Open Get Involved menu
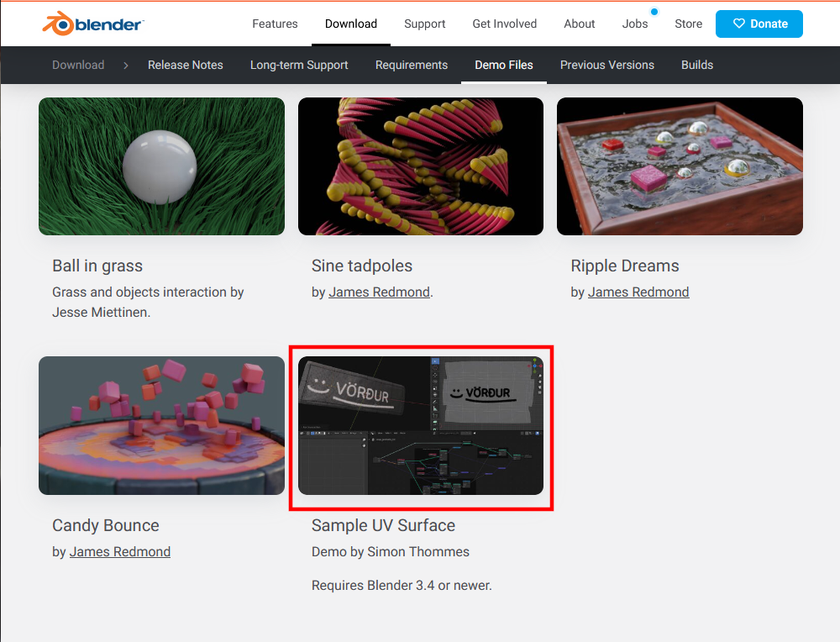Screen dimensions: 840x642 coord(505,24)
